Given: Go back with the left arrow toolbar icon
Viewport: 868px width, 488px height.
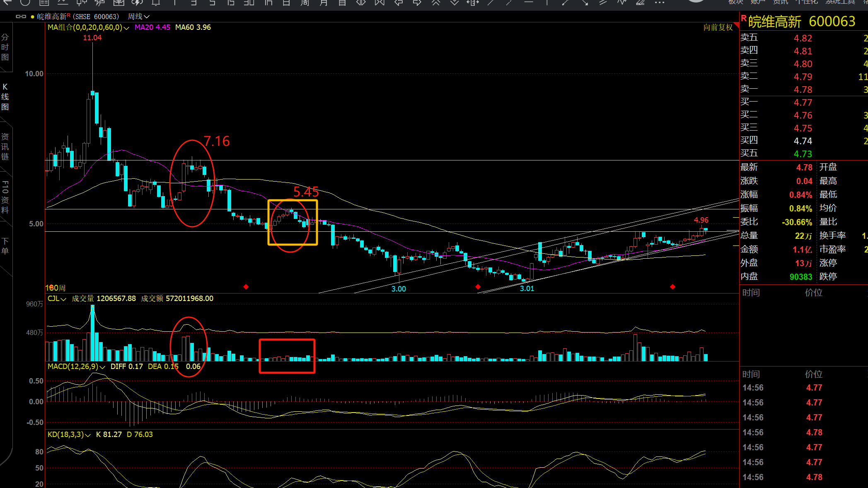Looking at the screenshot, I should (7, 2).
